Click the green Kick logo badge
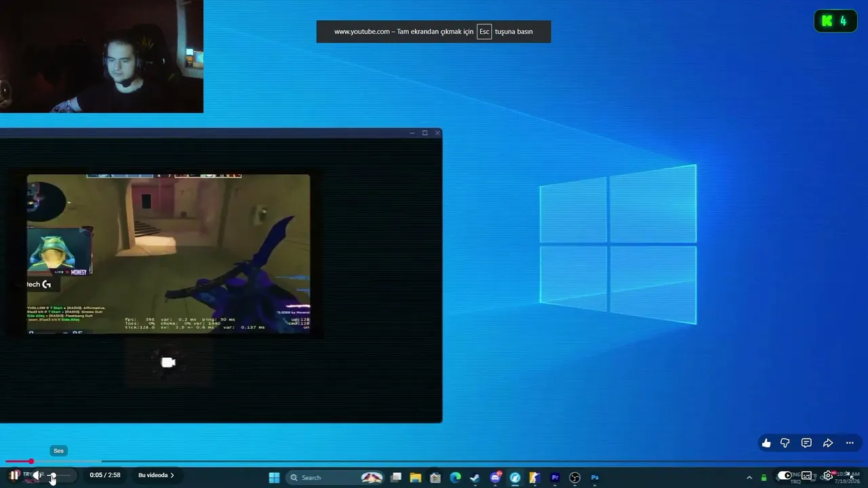 click(x=835, y=21)
